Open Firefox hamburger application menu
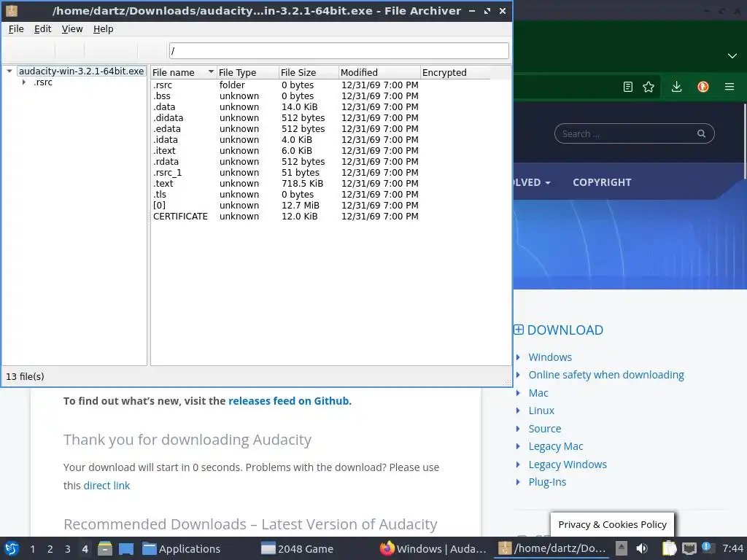Image resolution: width=747 pixels, height=560 pixels. pos(729,87)
